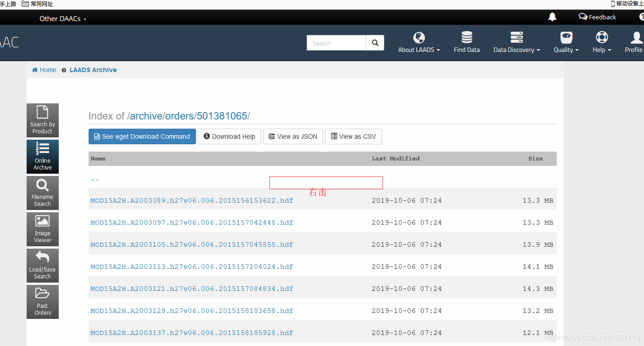The height and width of the screenshot is (346, 644).
Task: Open the 常用网址 bookmarks folder
Action: click(37, 4)
